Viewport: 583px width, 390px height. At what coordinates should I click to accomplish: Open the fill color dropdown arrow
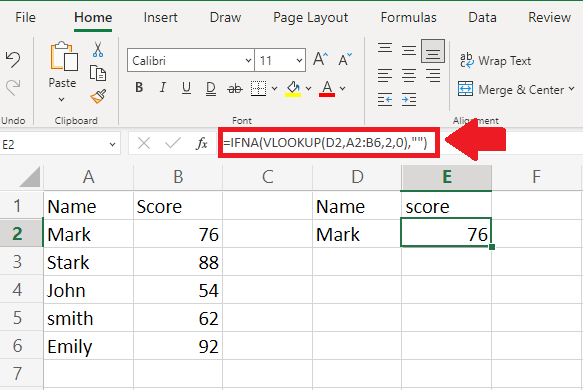(x=308, y=88)
